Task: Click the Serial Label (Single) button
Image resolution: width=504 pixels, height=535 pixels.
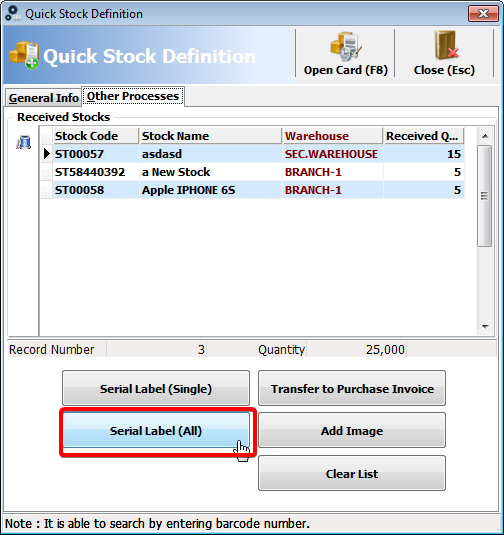Action: click(x=156, y=388)
